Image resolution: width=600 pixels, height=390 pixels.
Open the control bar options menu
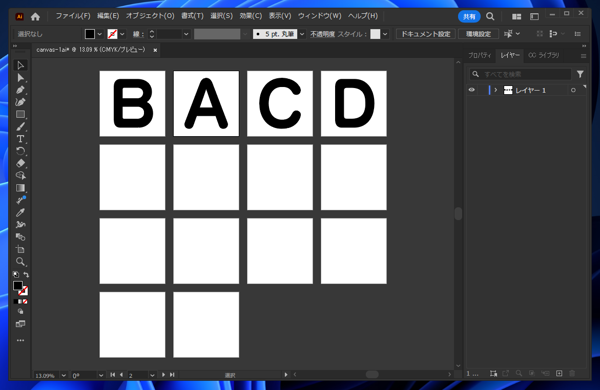tap(577, 34)
